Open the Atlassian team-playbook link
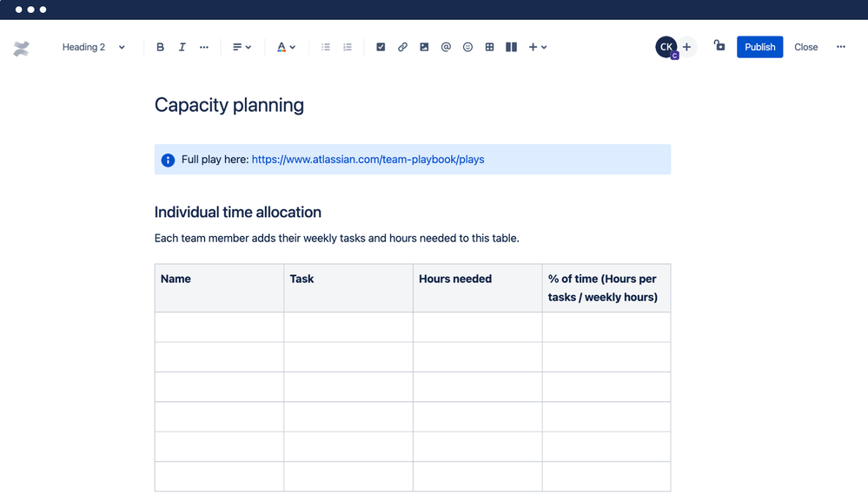 click(x=367, y=160)
